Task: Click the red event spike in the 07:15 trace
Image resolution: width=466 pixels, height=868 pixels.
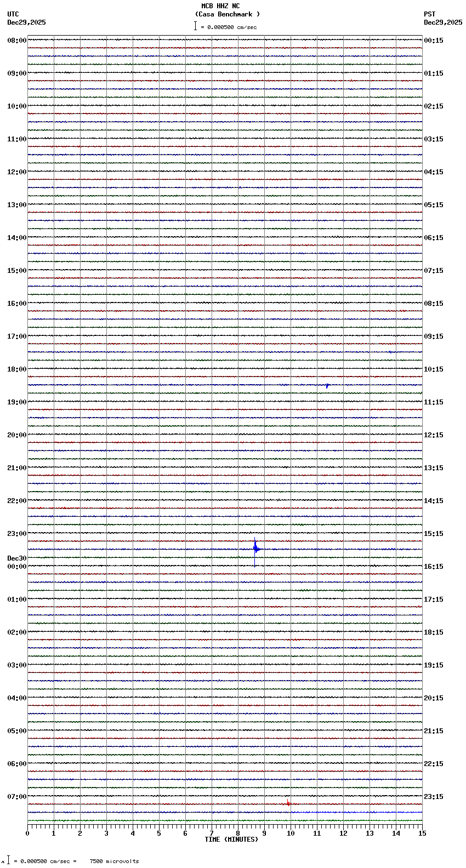Action: (x=288, y=803)
